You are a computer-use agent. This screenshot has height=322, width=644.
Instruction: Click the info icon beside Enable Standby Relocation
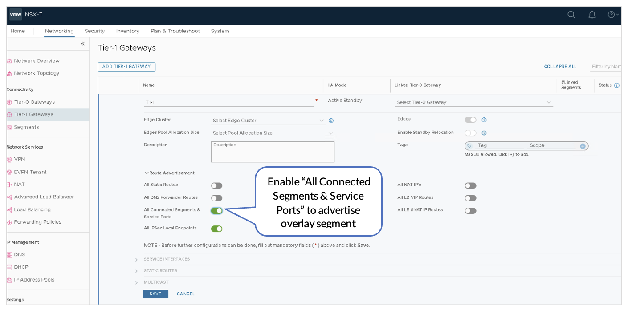[x=484, y=133]
